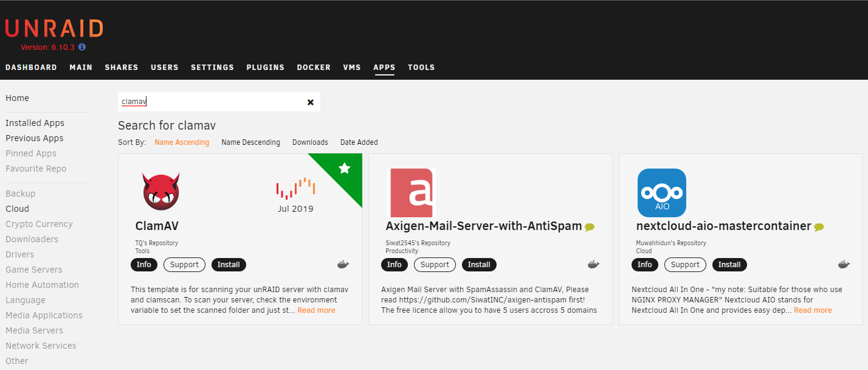This screenshot has height=370, width=868.
Task: Click the Unraid logo
Action: tap(54, 29)
